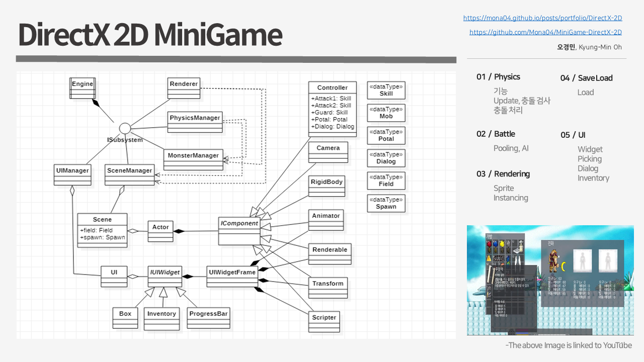This screenshot has height=362, width=644.
Task: Click the '05 / UI' heading
Action: [573, 135]
